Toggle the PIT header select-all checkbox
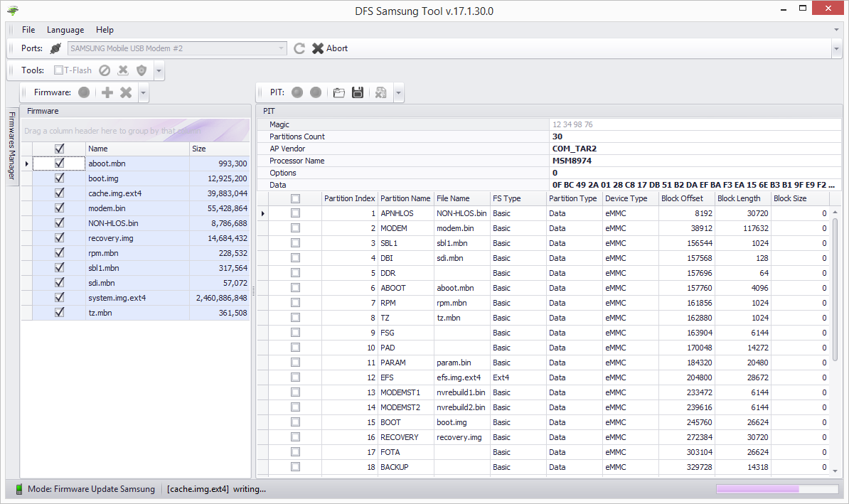Screen dimensions: 849x504 click(x=295, y=198)
